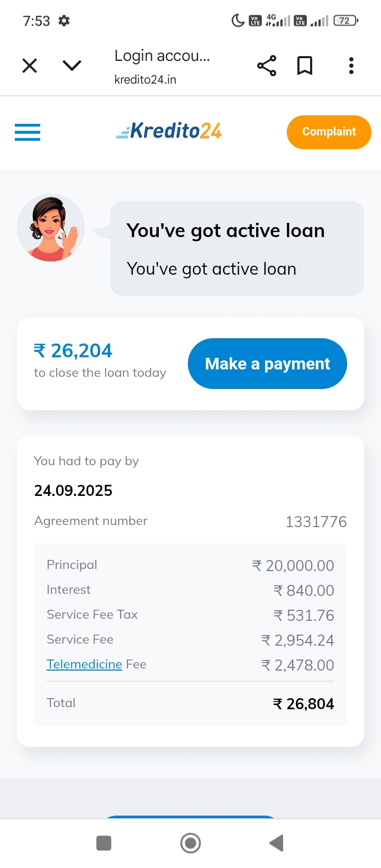Open the hamburger navigation menu
Viewport: 381px width, 868px height.
coord(28,132)
